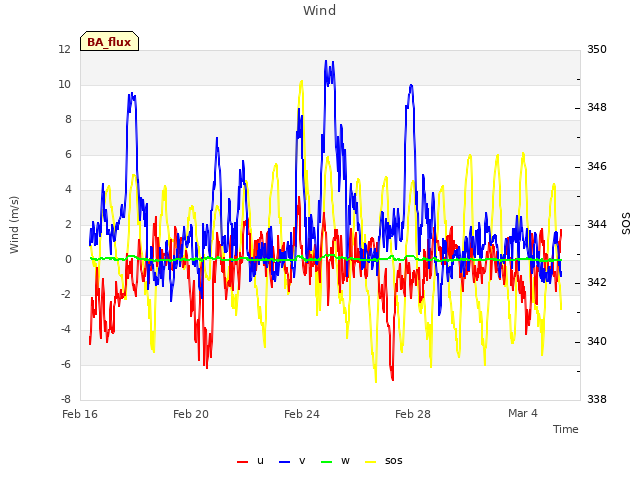Toggle the green w series legend swatch
Screen dimensions: 640x480
(x=327, y=462)
